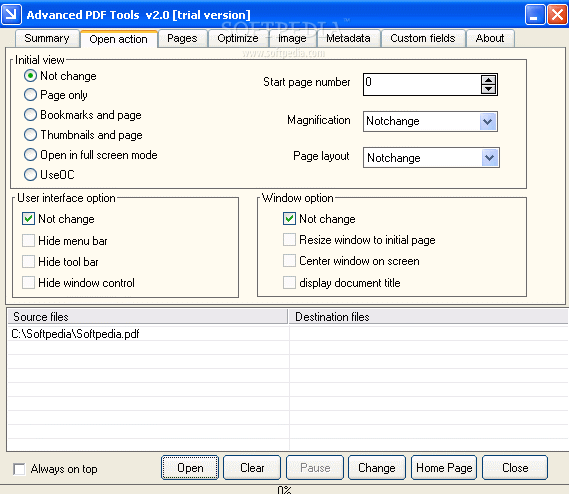
Task: Expand the Page layout dropdown
Action: coord(490,158)
